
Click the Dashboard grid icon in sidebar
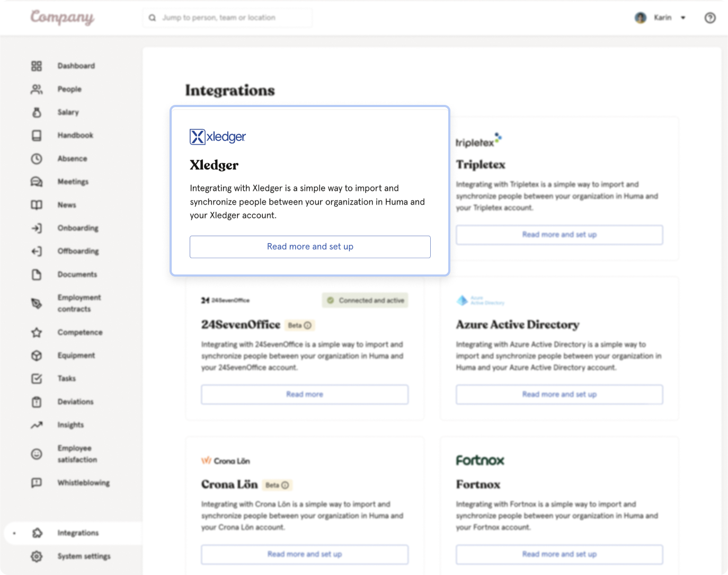tap(36, 66)
